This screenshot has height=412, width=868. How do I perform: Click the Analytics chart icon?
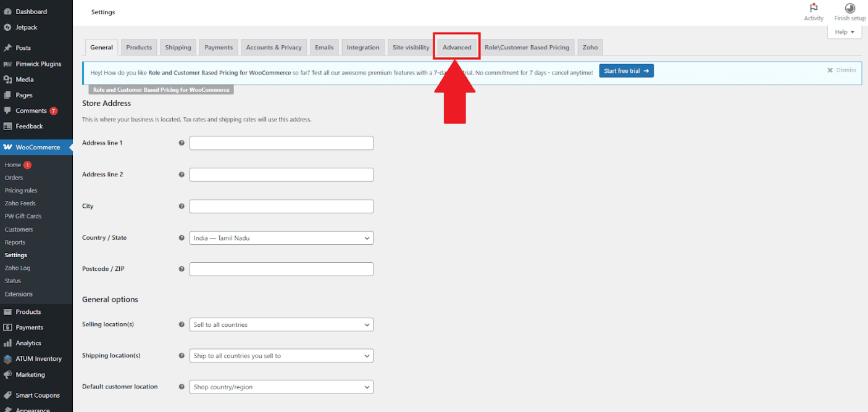7,343
